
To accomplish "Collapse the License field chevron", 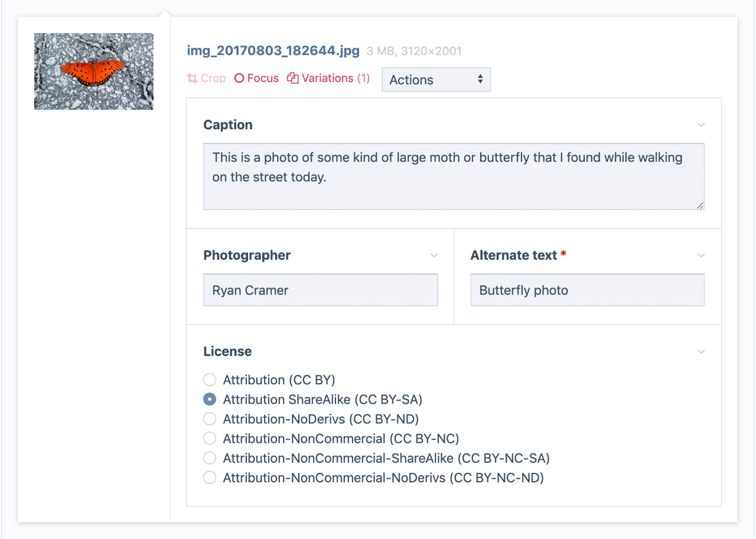I will (x=701, y=351).
